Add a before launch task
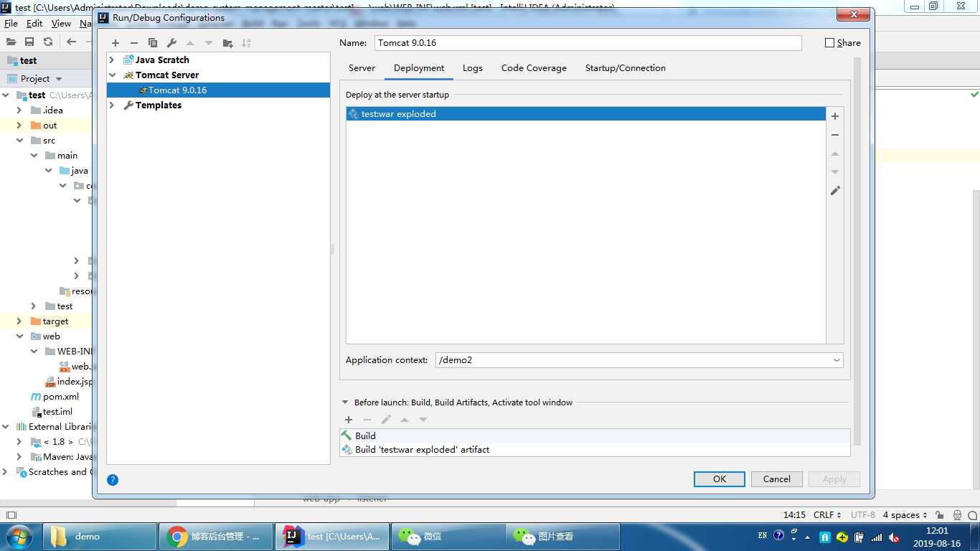This screenshot has width=980, height=551. point(349,420)
